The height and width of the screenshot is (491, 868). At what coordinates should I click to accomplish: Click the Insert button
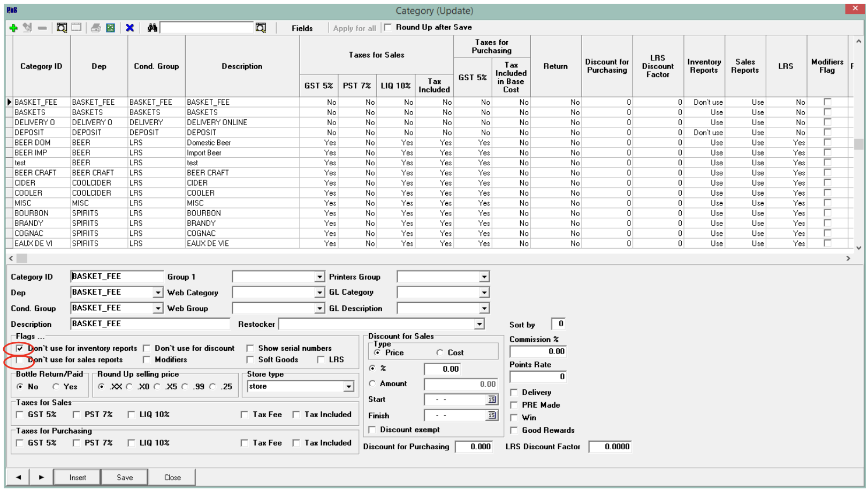point(77,477)
